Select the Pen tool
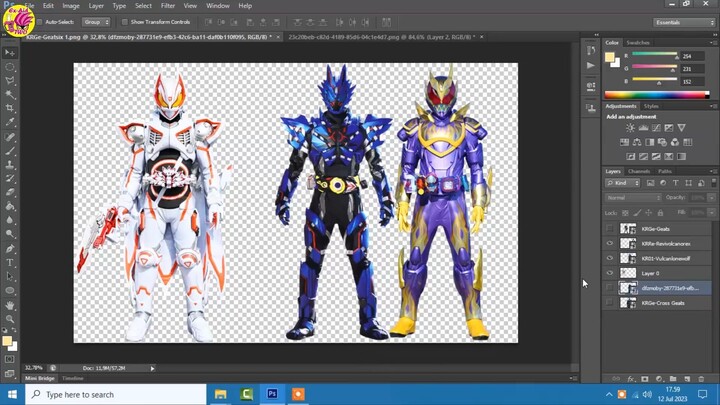The image size is (720, 405). point(10,248)
